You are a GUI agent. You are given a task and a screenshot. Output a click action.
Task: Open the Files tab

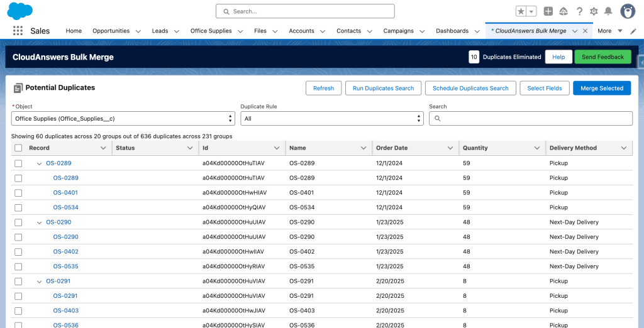click(260, 31)
